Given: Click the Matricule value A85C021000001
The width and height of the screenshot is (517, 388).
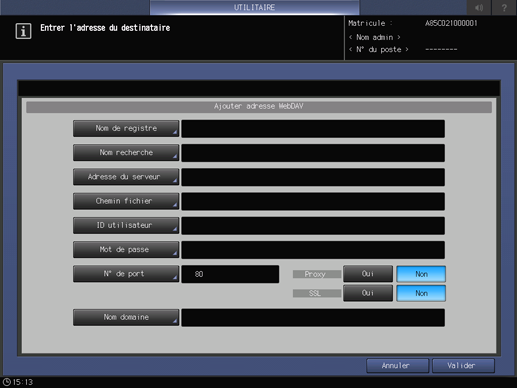Looking at the screenshot, I should [x=451, y=23].
